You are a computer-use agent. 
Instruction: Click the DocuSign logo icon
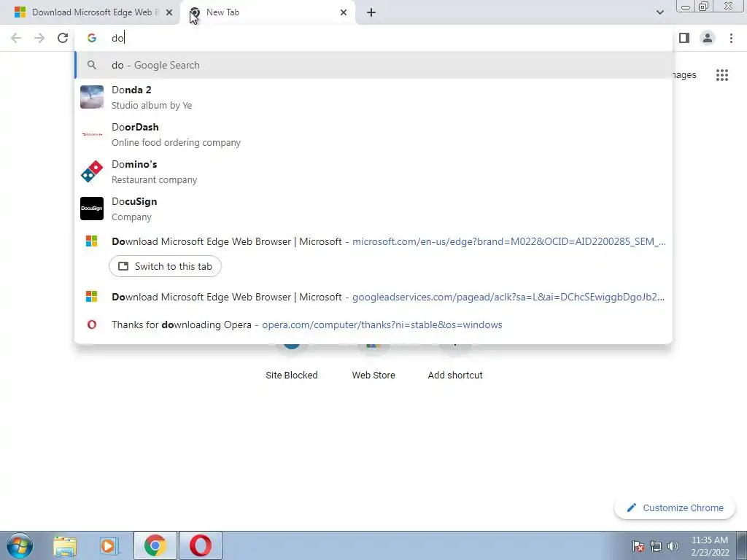92,209
